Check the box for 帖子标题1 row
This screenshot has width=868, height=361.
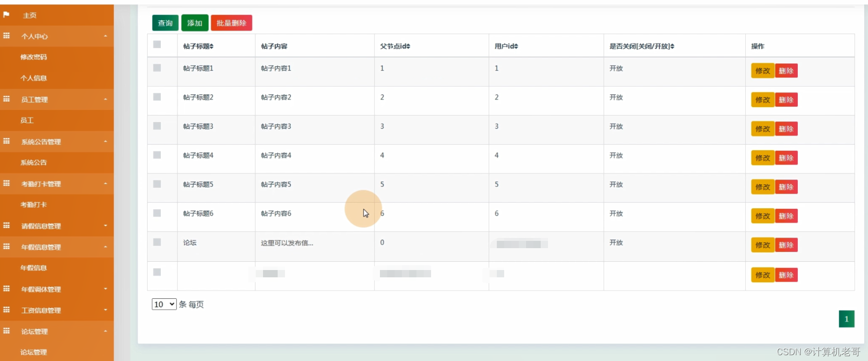click(x=157, y=68)
